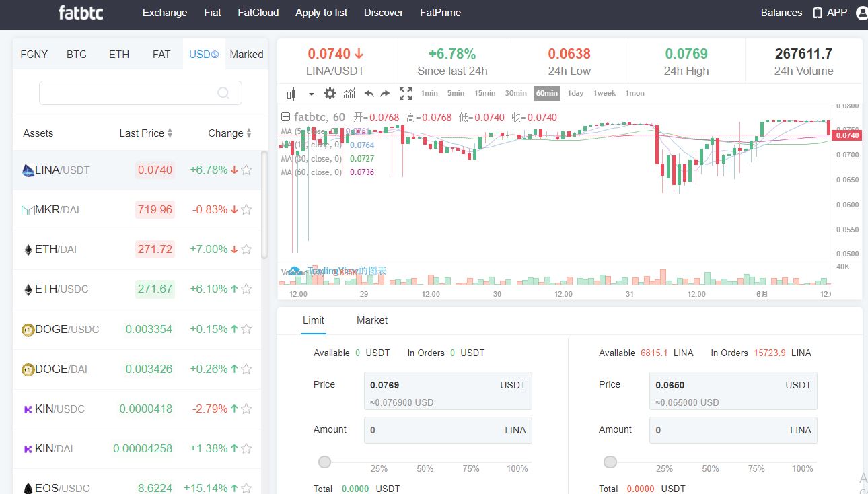Mark LINA/USDT as favorite with star
The image size is (868, 494).
click(x=246, y=170)
